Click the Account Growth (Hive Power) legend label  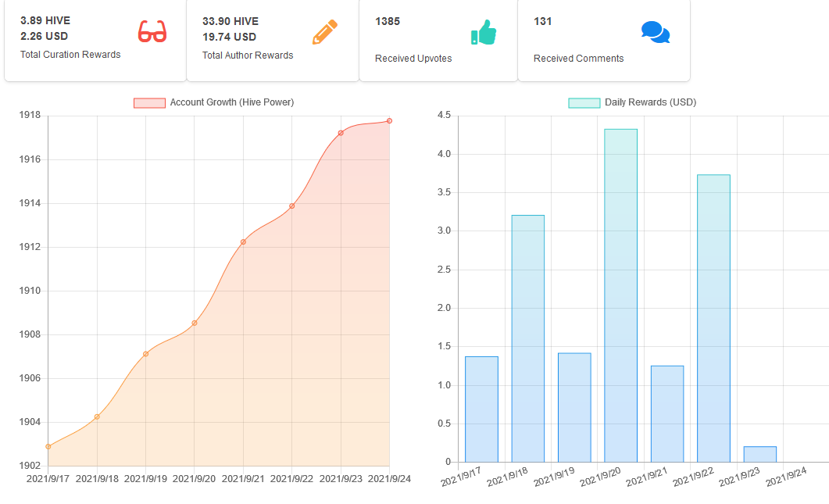(x=231, y=102)
